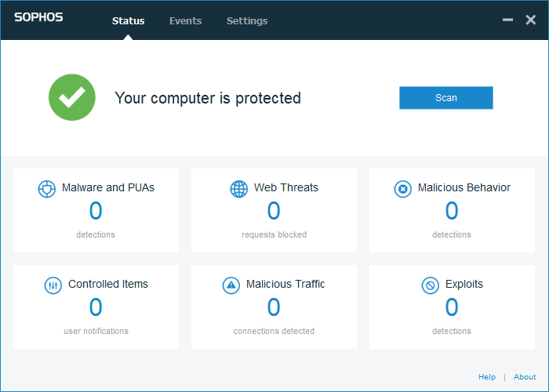Viewport: 549px width, 392px height.
Task: Open Malware and PUAs detections count
Action: click(x=96, y=211)
